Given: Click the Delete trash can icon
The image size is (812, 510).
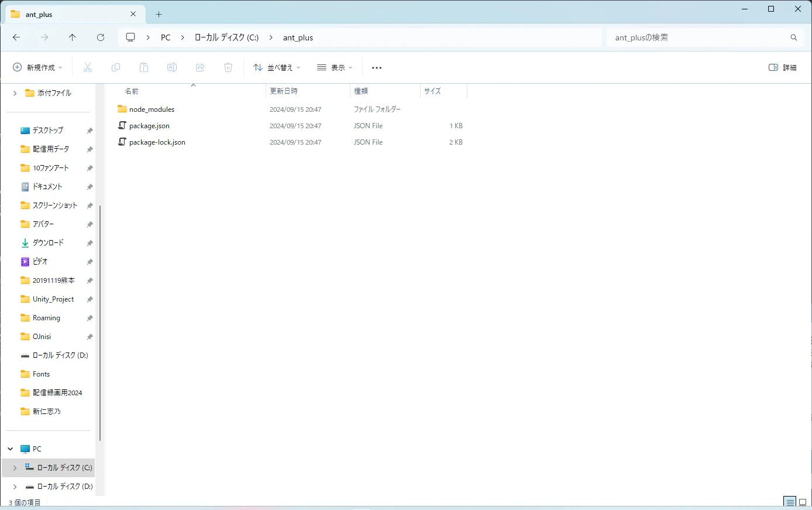Looking at the screenshot, I should click(228, 68).
